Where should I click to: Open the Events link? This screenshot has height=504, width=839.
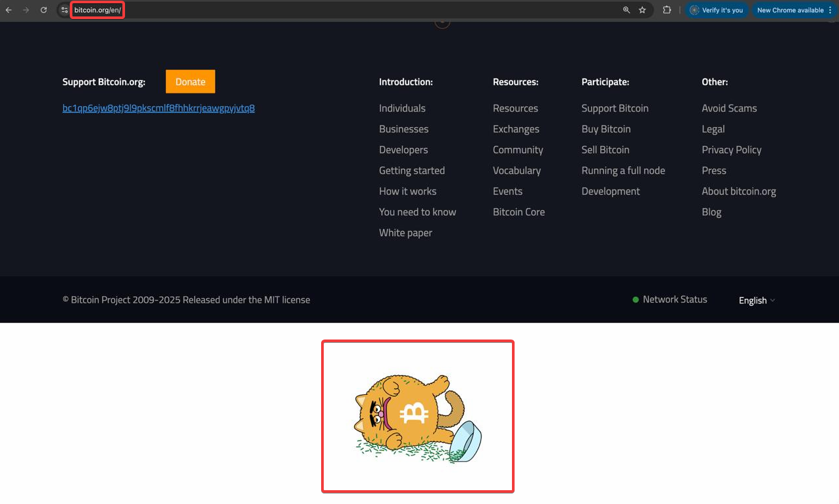507,191
